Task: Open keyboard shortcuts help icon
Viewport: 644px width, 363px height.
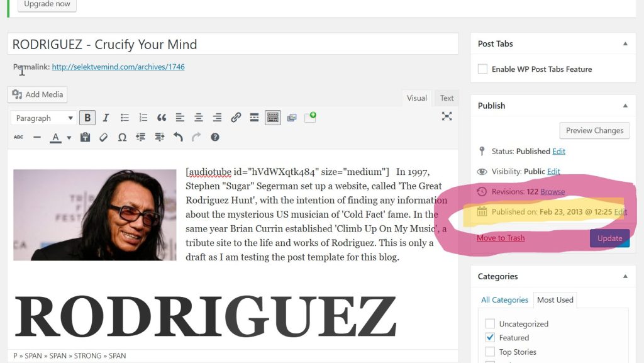Action: (215, 137)
